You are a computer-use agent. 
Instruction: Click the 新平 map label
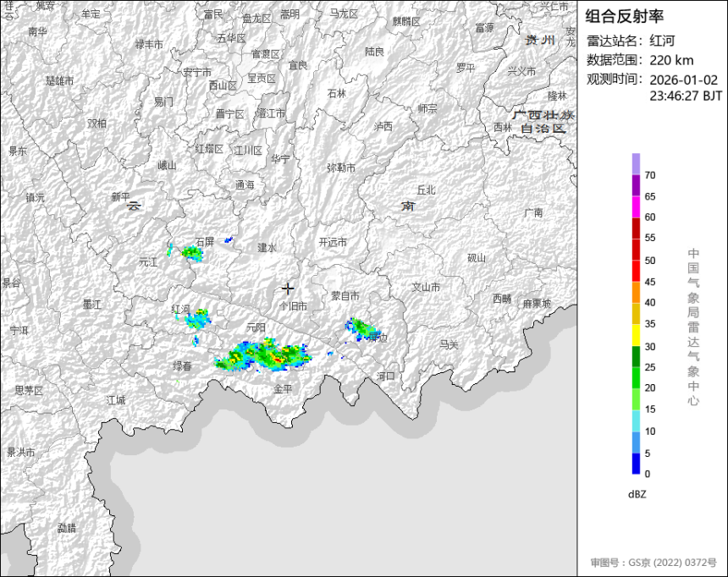pos(121,197)
